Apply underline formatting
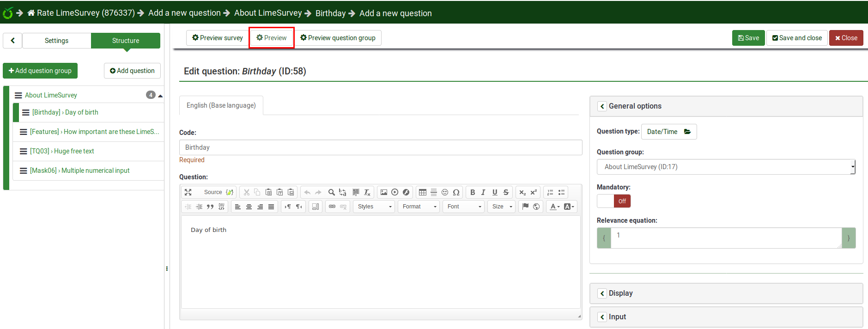This screenshot has height=329, width=868. 495,192
